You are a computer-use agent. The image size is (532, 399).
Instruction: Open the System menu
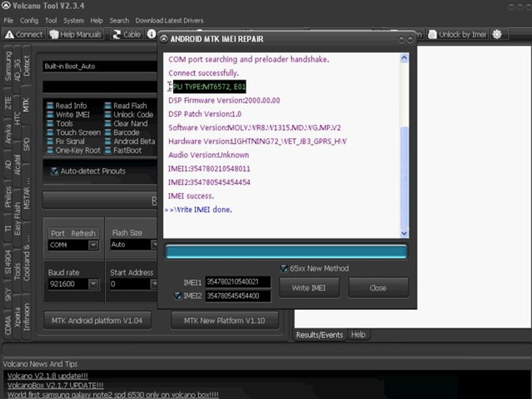click(73, 21)
